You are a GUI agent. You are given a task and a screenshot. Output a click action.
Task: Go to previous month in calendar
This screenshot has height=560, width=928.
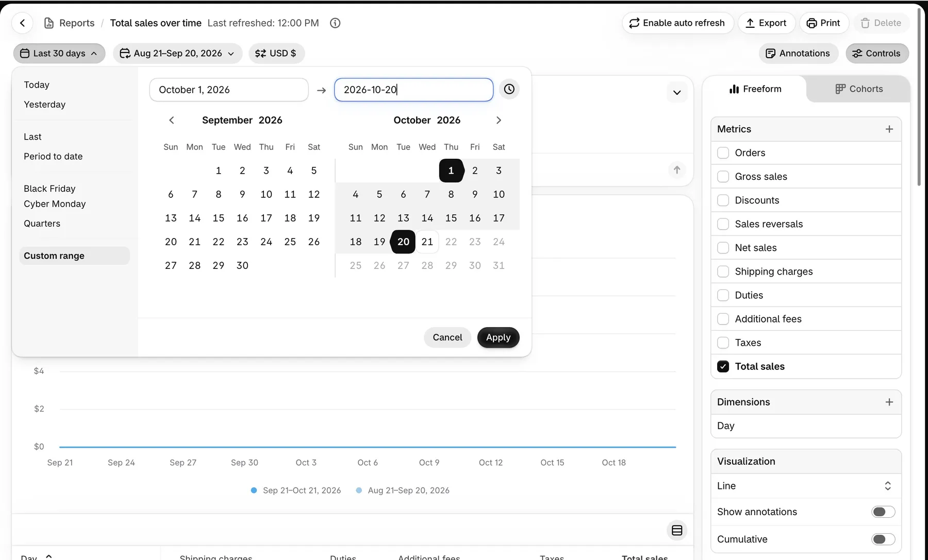point(172,120)
